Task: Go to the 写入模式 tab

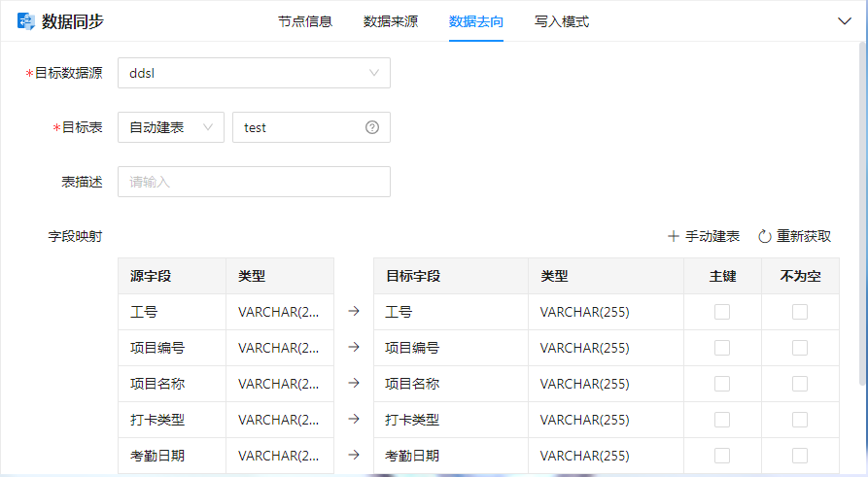Action: pyautogui.click(x=561, y=21)
